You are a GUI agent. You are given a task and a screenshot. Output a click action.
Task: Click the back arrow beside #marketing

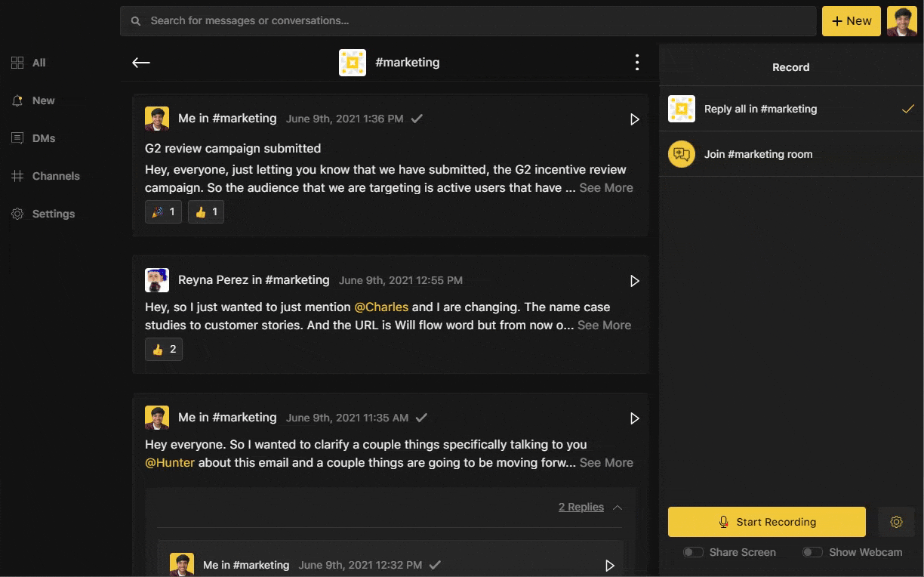(x=141, y=63)
